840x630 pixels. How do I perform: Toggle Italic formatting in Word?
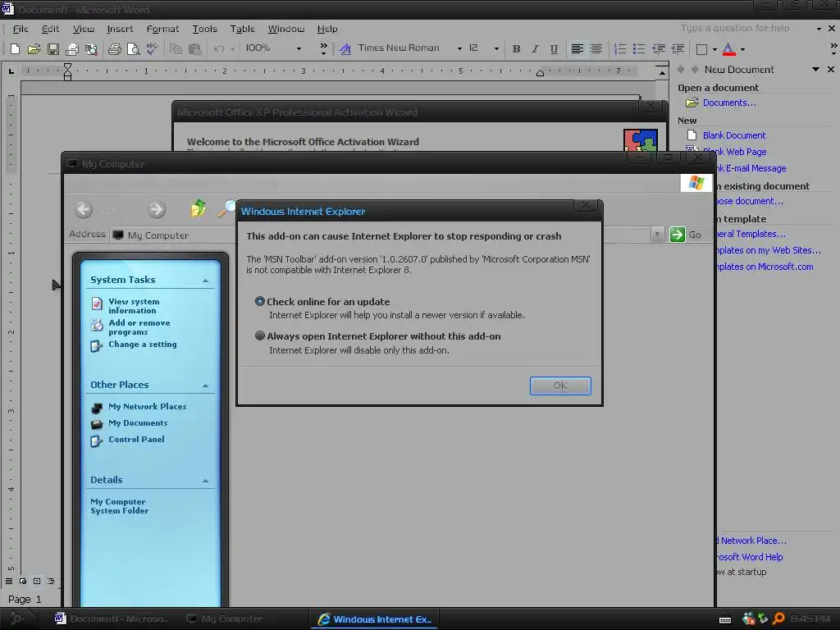coord(535,49)
